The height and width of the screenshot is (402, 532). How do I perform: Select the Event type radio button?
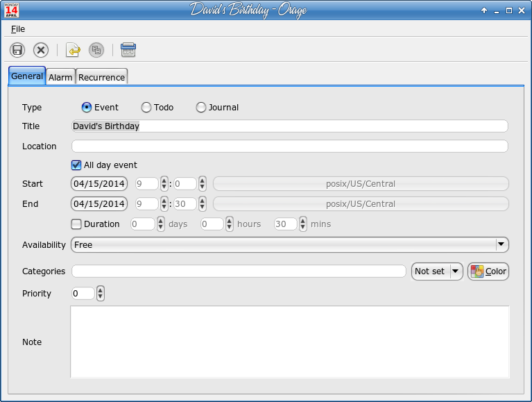click(x=87, y=108)
